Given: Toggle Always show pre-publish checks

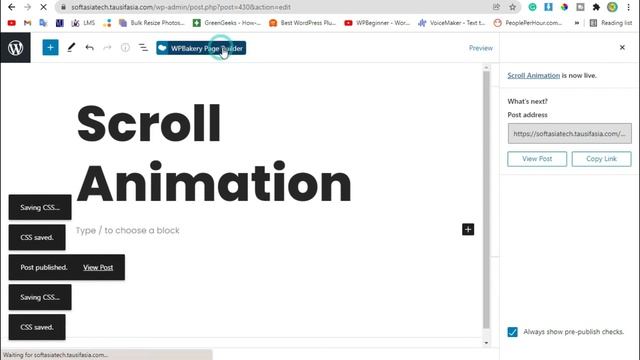Looking at the screenshot, I should coord(512,332).
